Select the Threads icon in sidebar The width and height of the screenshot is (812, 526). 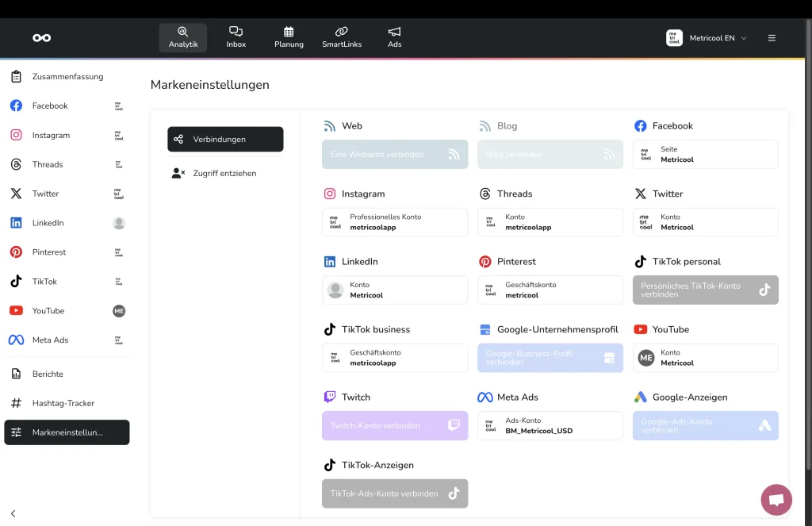coord(16,164)
